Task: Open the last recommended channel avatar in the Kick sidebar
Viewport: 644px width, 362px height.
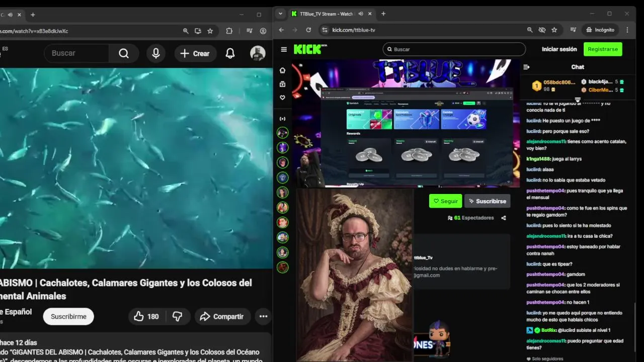Action: click(283, 267)
